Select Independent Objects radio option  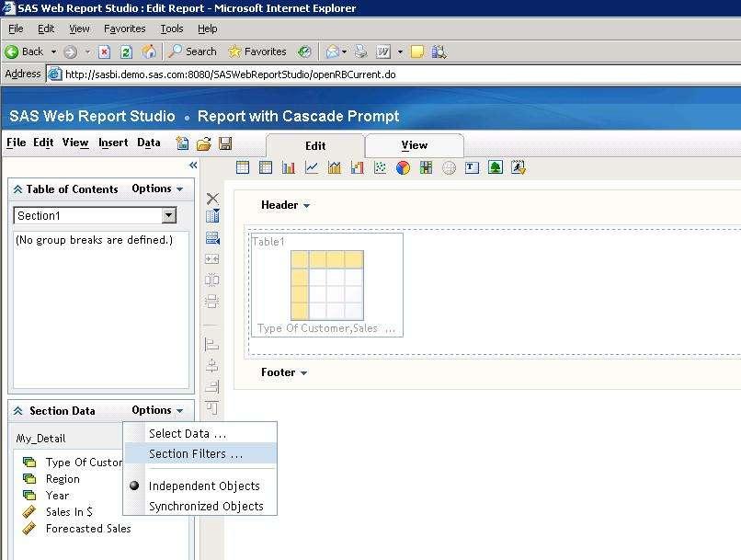pyautogui.click(x=204, y=486)
